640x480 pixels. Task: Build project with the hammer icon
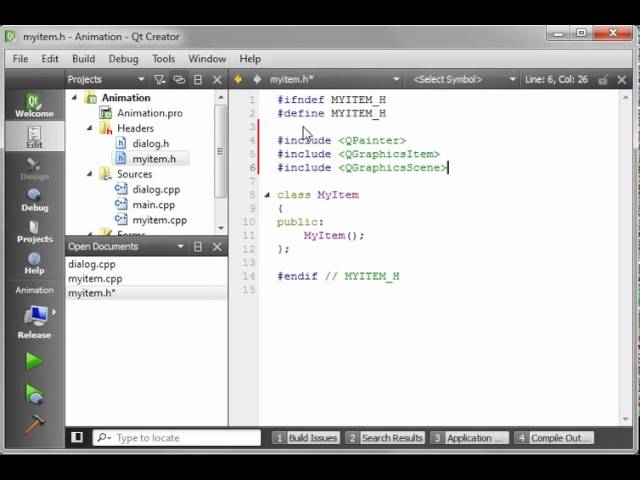(34, 425)
